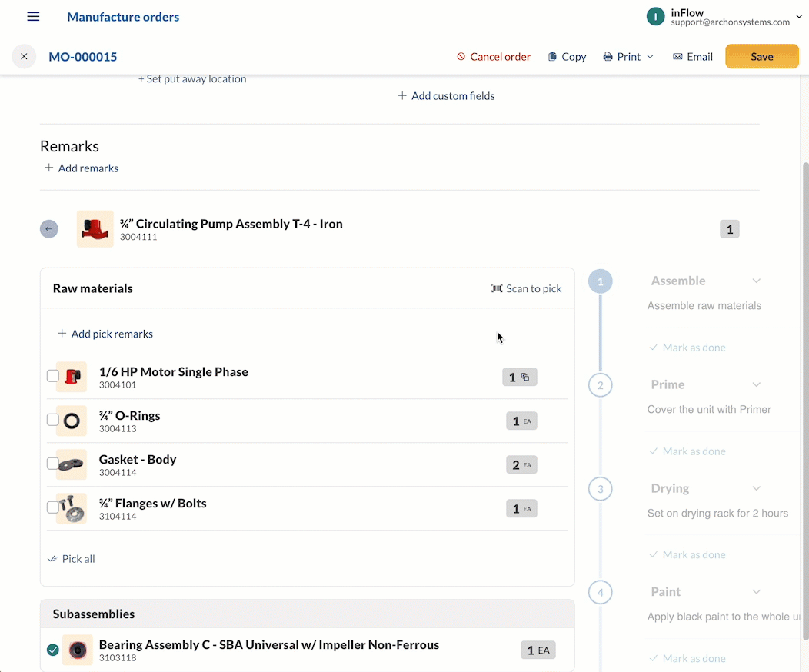Copy this manufacture order
This screenshot has height=672, width=809.
[567, 57]
